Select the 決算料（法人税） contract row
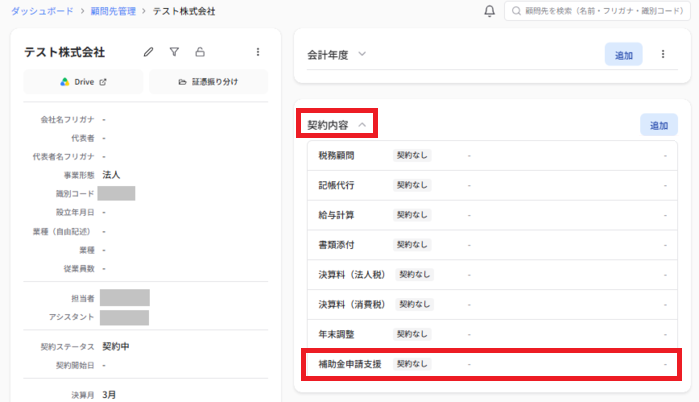Image resolution: width=699 pixels, height=402 pixels. pyautogui.click(x=492, y=275)
